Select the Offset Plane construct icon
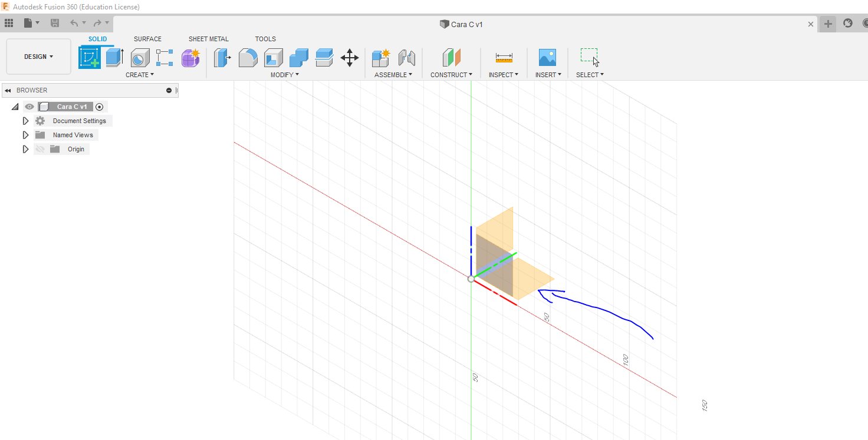 (x=451, y=58)
